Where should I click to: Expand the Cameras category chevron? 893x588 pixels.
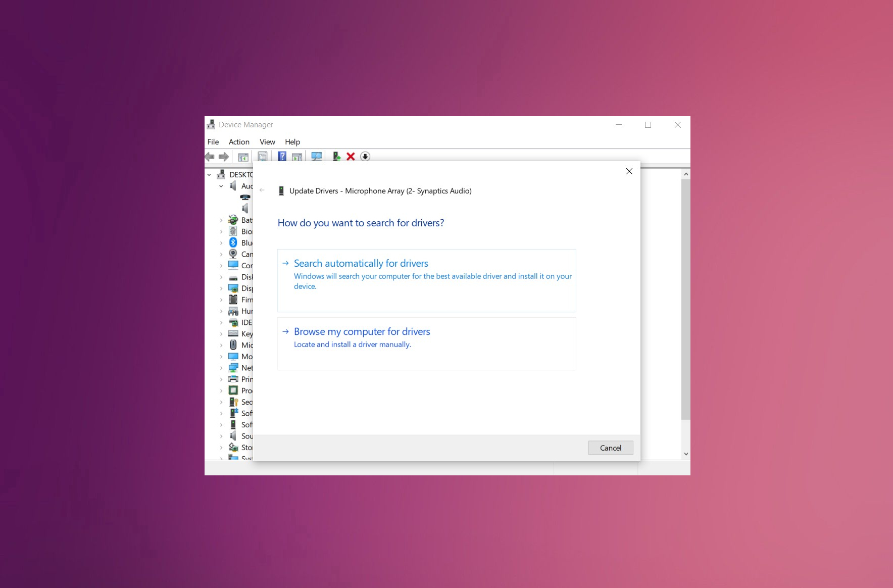click(221, 255)
